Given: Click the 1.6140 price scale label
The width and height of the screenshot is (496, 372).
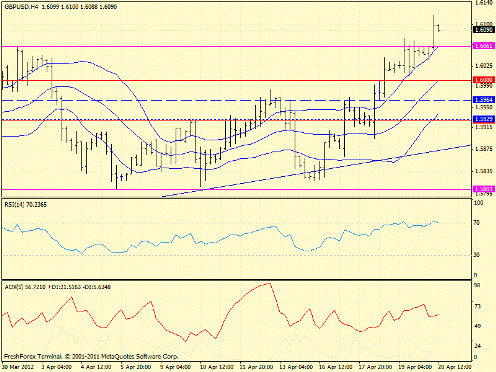Looking at the screenshot, I should pos(484,3).
